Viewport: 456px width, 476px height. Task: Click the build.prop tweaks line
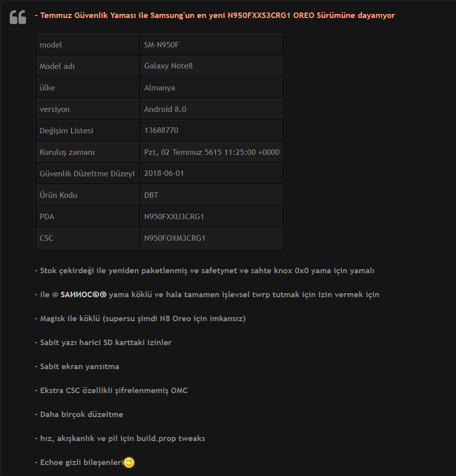coord(120,439)
